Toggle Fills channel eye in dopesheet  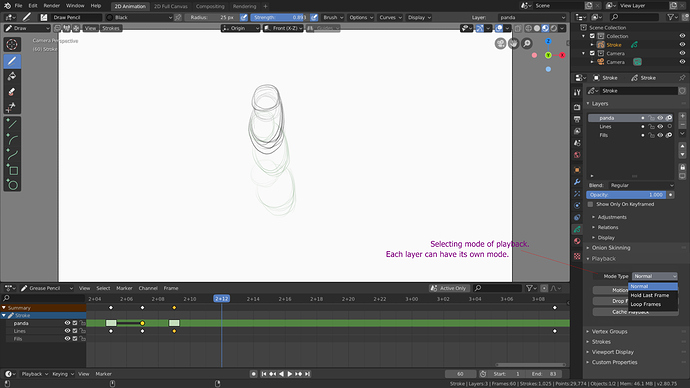[x=67, y=339]
